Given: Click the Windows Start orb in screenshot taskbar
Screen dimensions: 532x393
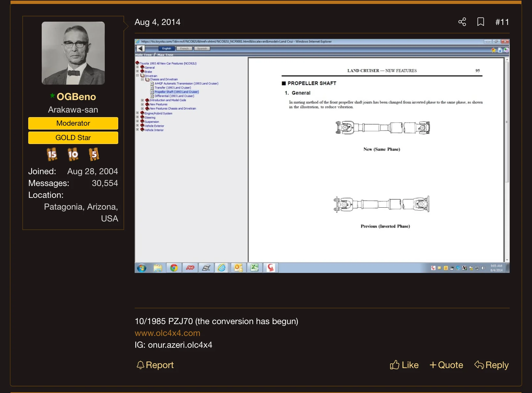Looking at the screenshot, I should [142, 268].
